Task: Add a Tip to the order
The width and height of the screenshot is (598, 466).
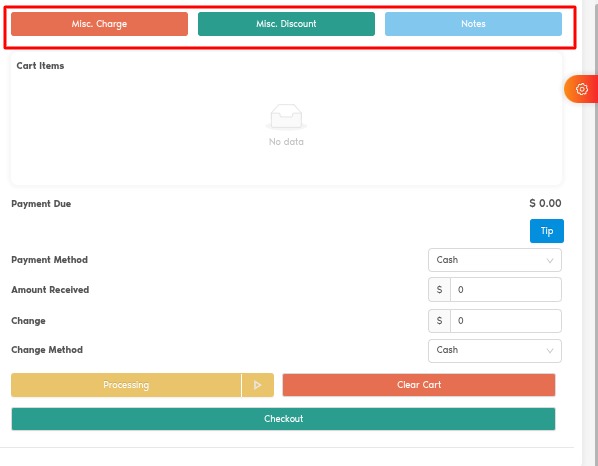Action: click(547, 231)
